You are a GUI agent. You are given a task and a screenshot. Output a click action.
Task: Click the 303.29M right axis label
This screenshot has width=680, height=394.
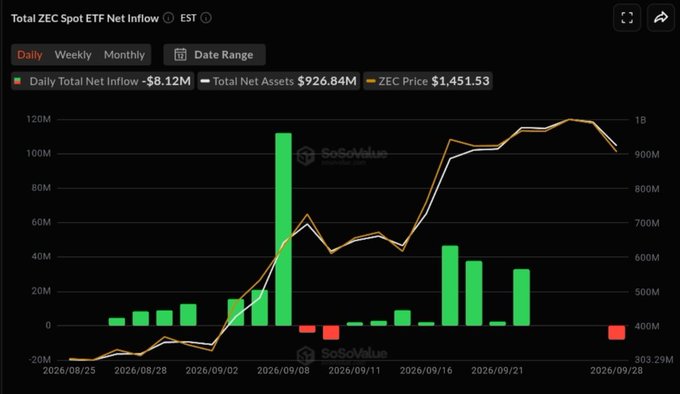pyautogui.click(x=654, y=360)
